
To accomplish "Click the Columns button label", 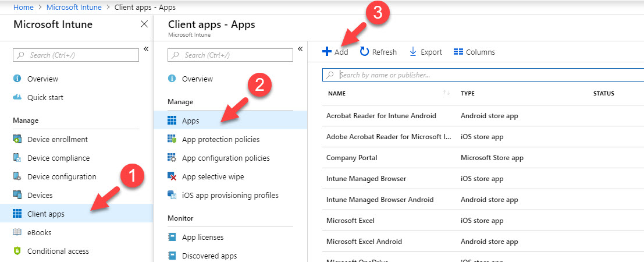I will pyautogui.click(x=481, y=52).
